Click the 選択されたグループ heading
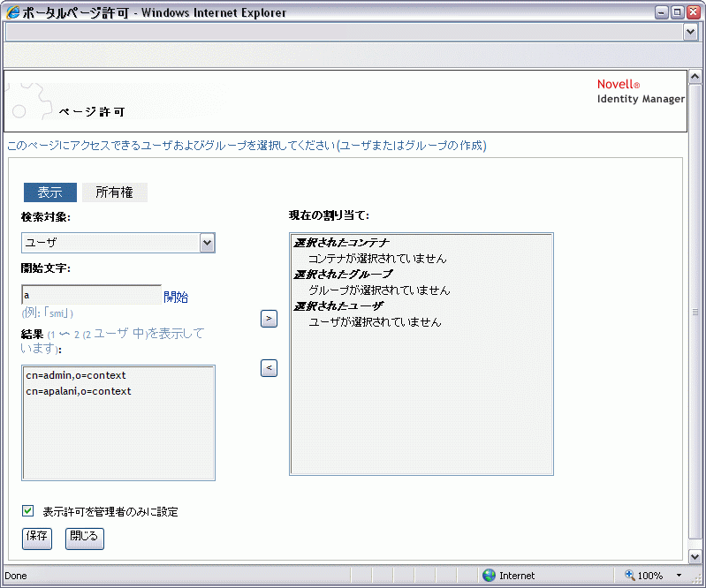This screenshot has height=588, width=706. tap(343, 274)
